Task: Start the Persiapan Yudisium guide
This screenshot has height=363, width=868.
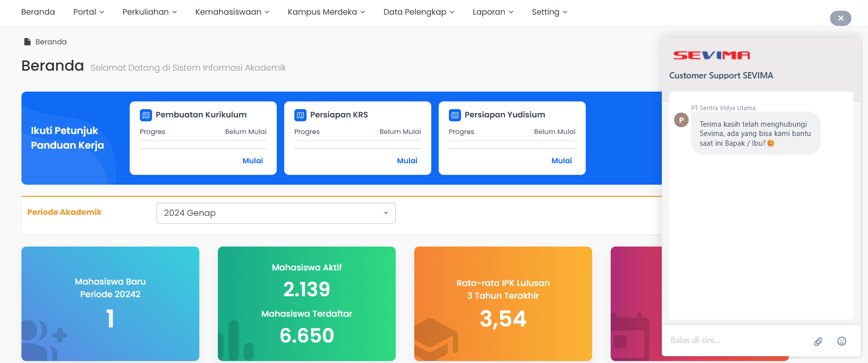Action: click(561, 161)
